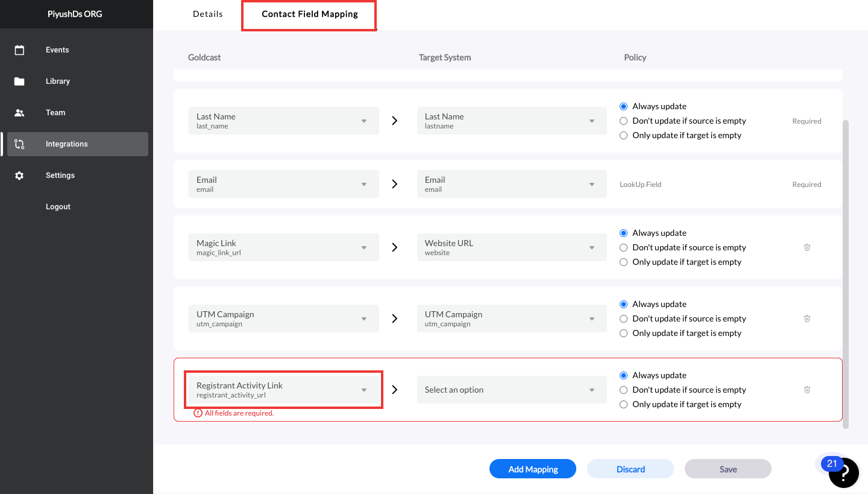Open the Target System utm_campaign dropdown
The height and width of the screenshot is (494, 868).
pyautogui.click(x=512, y=318)
